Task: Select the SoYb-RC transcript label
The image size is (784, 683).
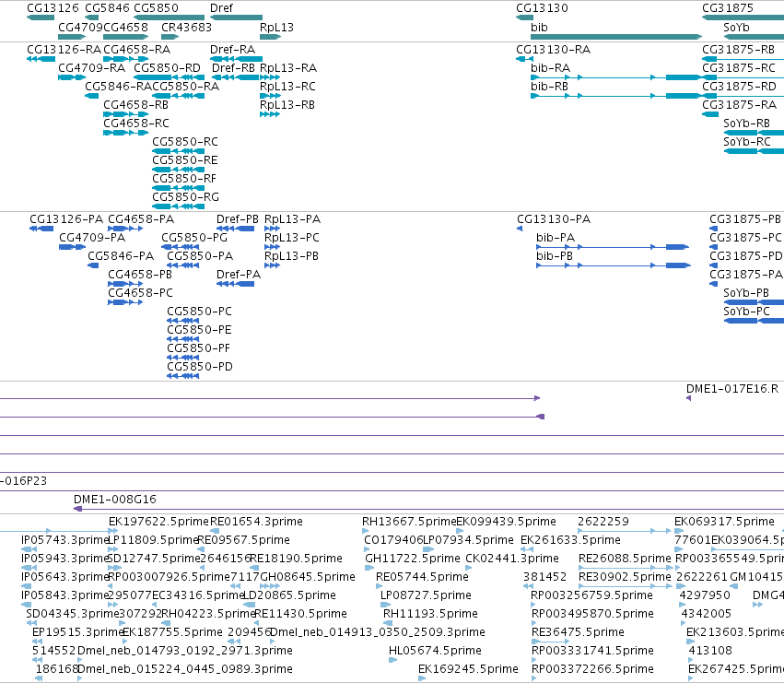Action: (747, 142)
